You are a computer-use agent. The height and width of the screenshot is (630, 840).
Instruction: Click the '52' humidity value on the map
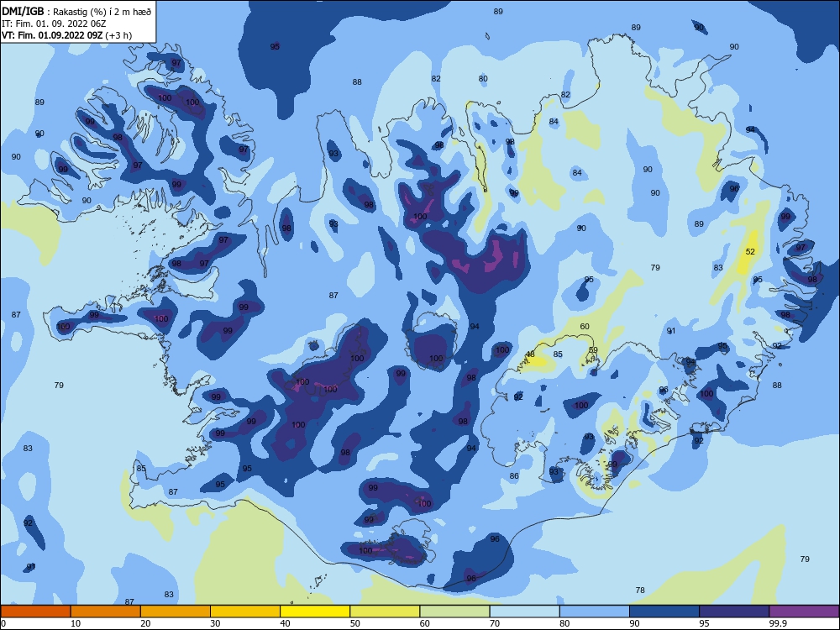[x=750, y=252]
